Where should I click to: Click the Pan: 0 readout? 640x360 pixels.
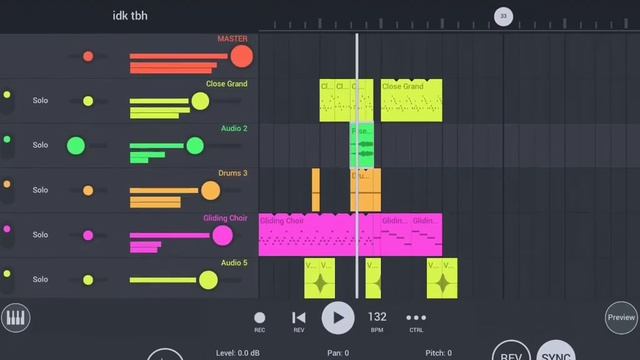(x=338, y=353)
